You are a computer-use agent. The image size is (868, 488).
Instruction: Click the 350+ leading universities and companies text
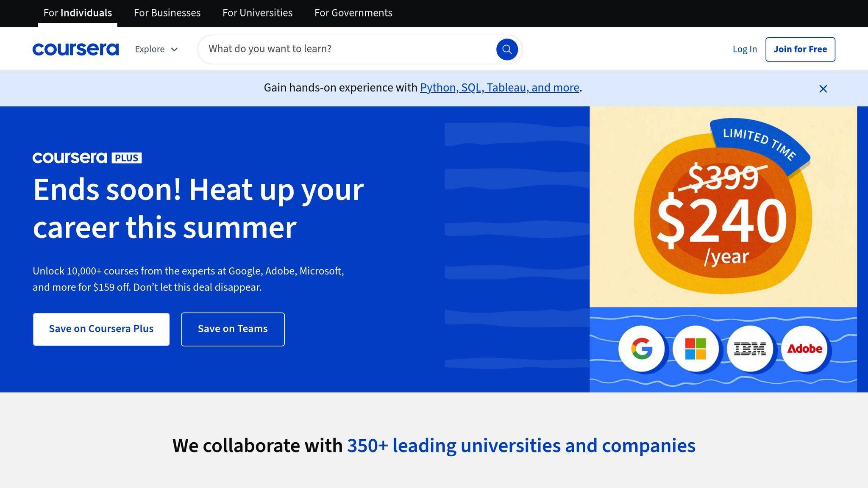[521, 446]
